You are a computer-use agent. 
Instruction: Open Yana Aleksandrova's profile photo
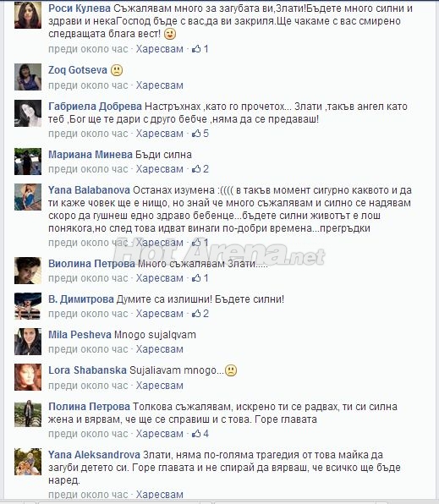point(28,462)
